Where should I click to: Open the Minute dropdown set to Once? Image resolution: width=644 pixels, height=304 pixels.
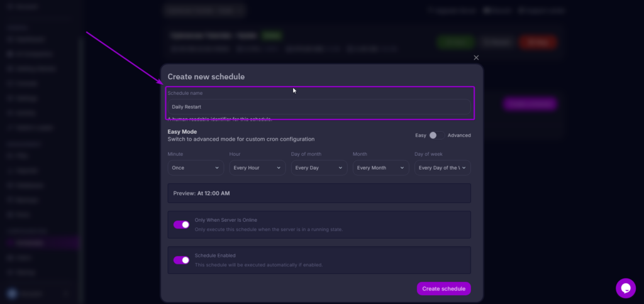tap(196, 168)
